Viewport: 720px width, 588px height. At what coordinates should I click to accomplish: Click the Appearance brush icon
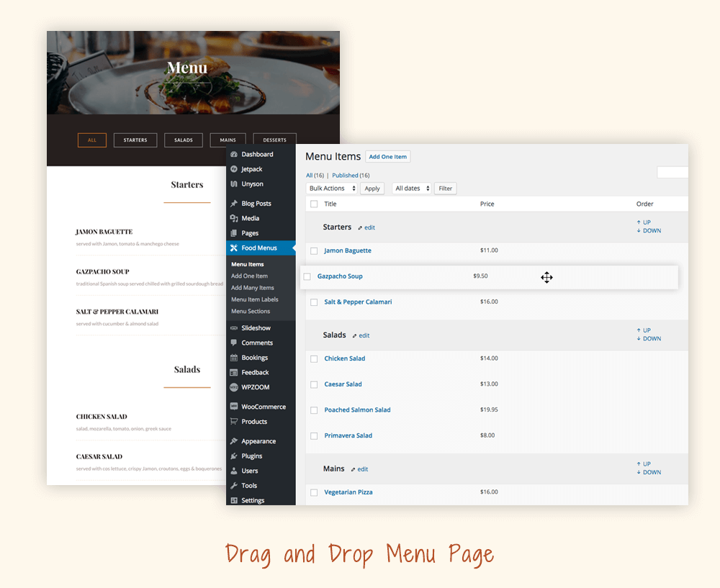point(234,441)
